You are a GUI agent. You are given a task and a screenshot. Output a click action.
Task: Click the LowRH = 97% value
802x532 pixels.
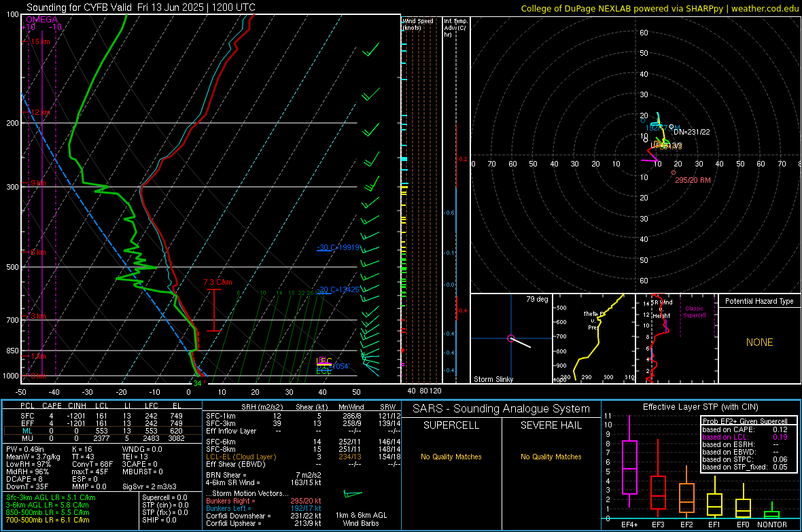pos(29,464)
